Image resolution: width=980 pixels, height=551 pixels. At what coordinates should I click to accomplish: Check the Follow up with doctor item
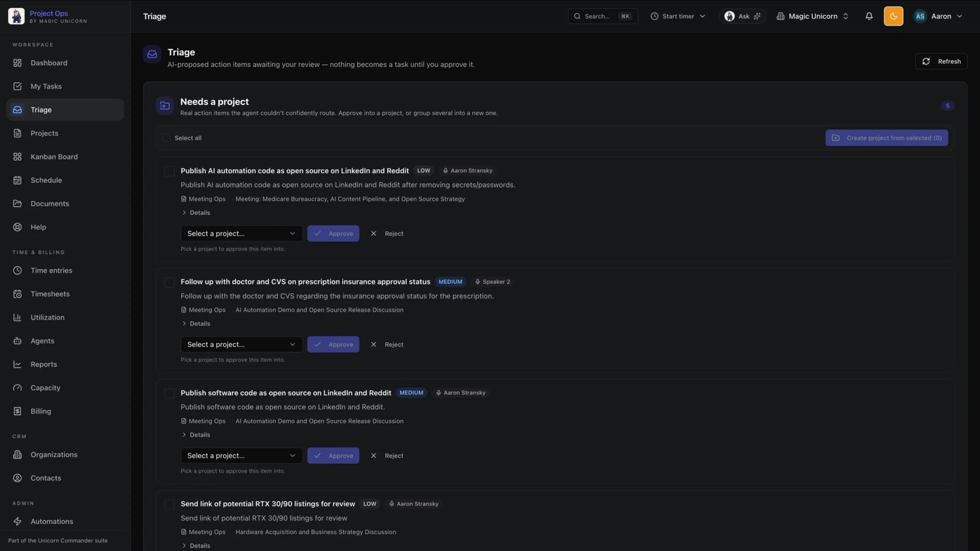pyautogui.click(x=169, y=282)
